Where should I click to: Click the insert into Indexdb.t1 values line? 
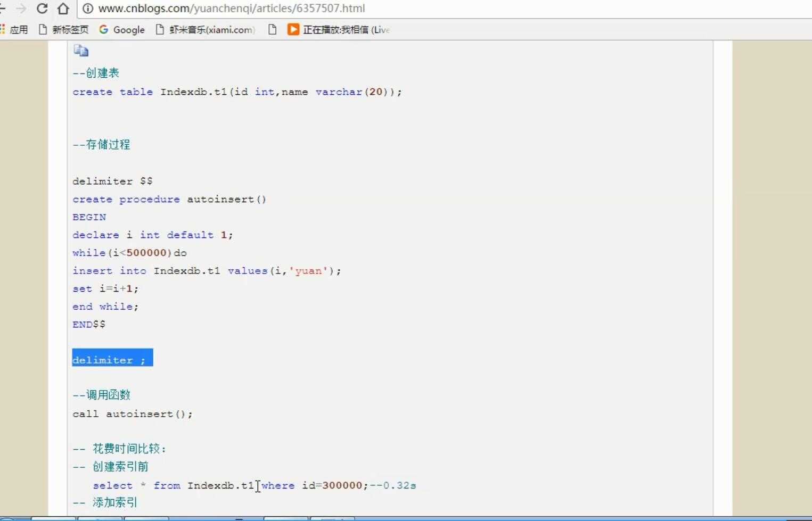pyautogui.click(x=207, y=271)
